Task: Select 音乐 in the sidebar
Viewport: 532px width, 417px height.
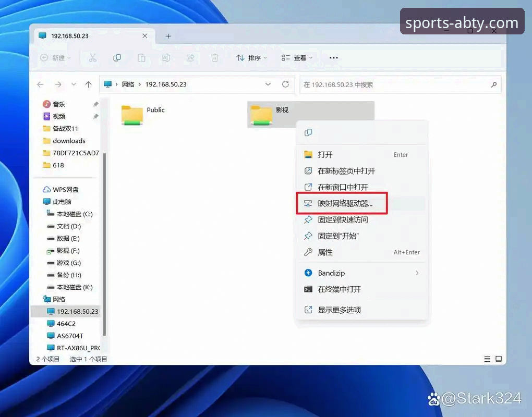Action: [54, 104]
